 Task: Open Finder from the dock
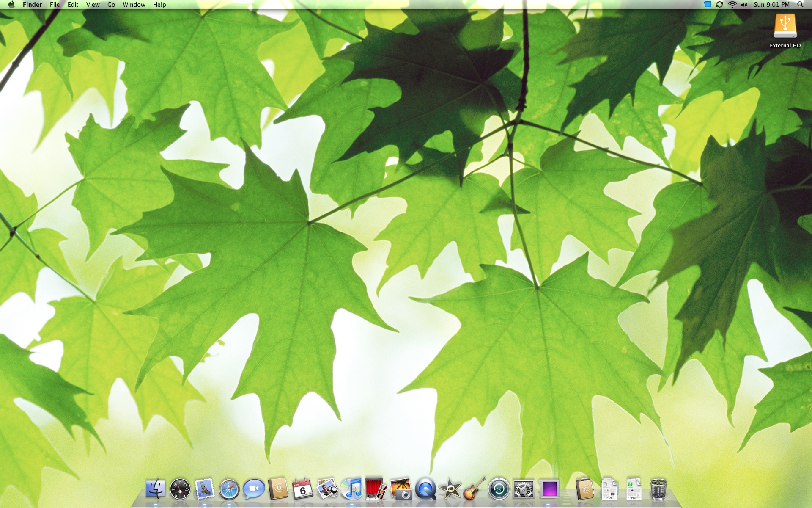[156, 489]
